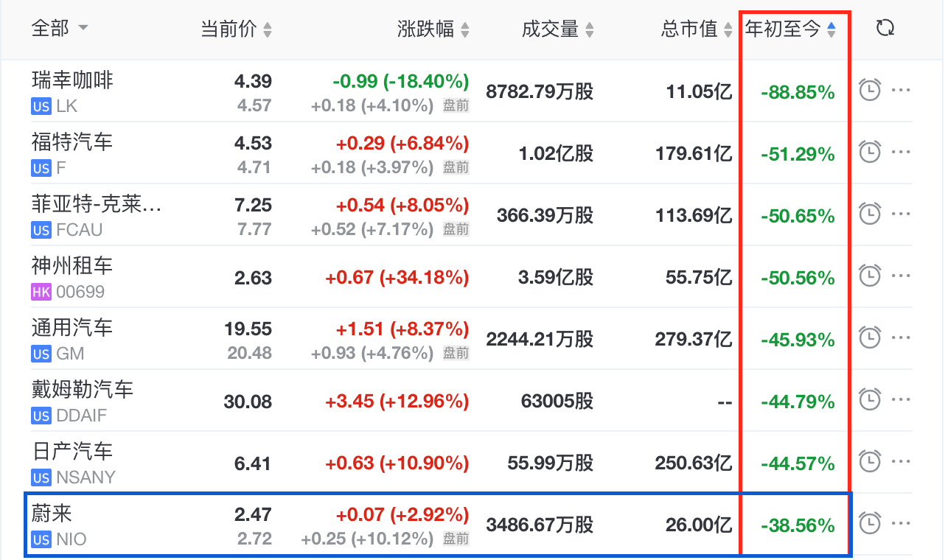The height and width of the screenshot is (560, 945).
Task: Open more options for 菲亚特-克莱 FCAU row
Action: pos(902,214)
